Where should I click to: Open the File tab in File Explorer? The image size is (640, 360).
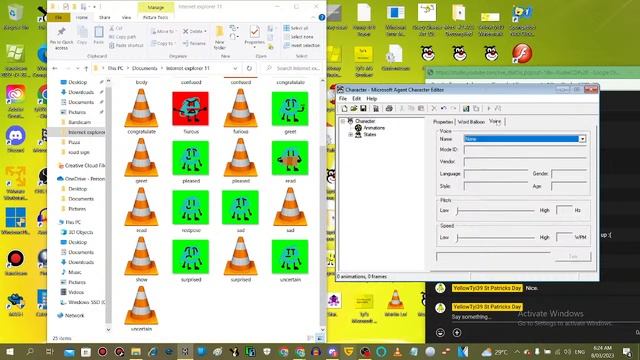click(x=58, y=18)
